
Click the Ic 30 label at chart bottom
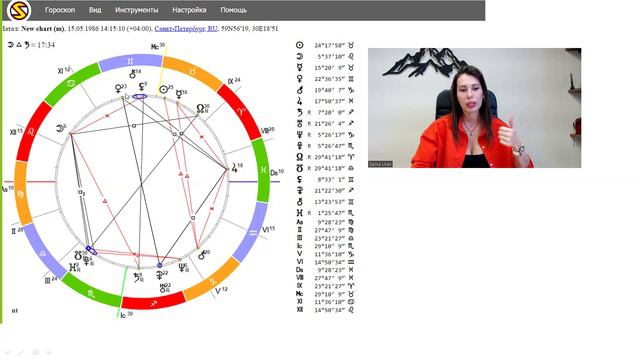tap(126, 315)
